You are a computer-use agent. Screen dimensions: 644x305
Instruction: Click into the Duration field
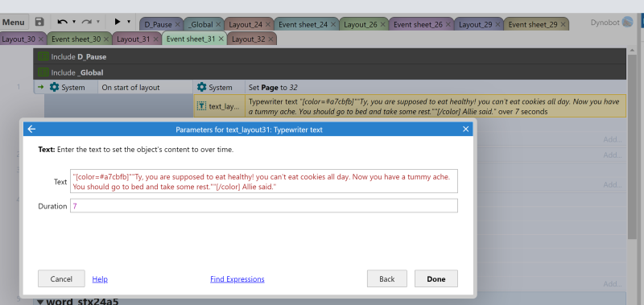(x=264, y=206)
